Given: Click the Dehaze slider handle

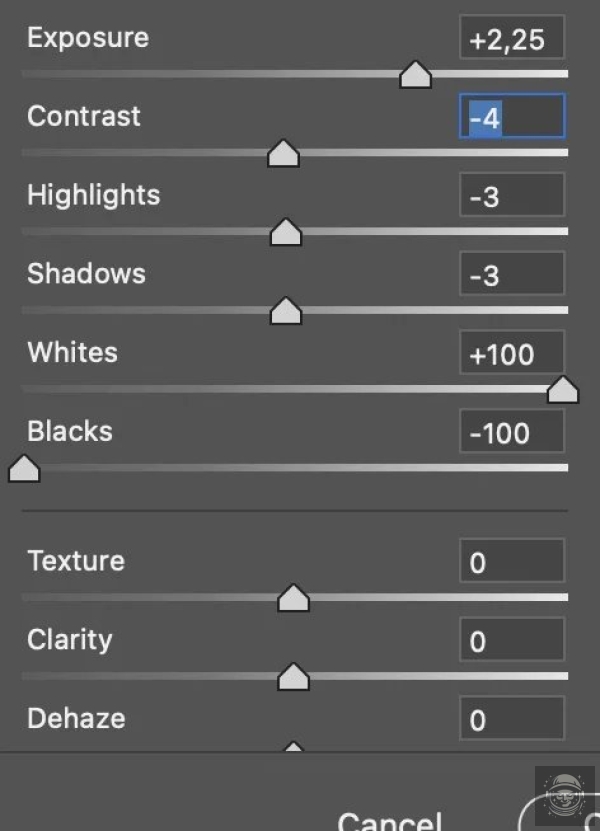Looking at the screenshot, I should pyautogui.click(x=293, y=747).
